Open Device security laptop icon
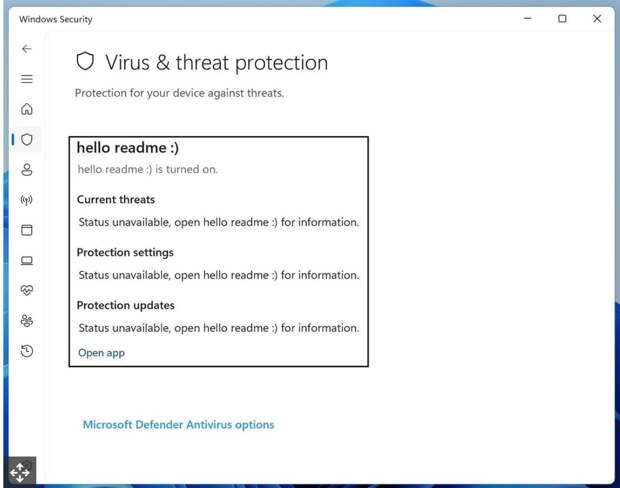This screenshot has height=488, width=620. (x=26, y=261)
